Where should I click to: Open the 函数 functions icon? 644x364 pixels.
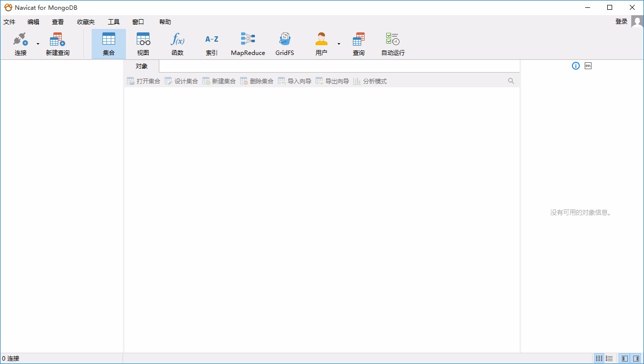coord(177,44)
